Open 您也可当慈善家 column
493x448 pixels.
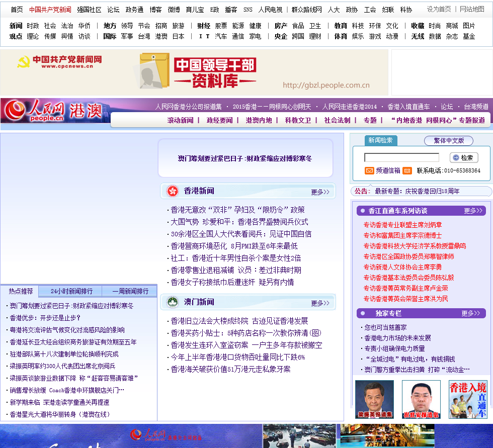click(385, 328)
